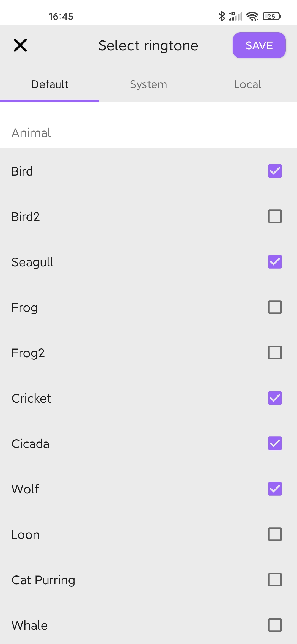Disable the Wolf ringtone checkbox

click(275, 489)
